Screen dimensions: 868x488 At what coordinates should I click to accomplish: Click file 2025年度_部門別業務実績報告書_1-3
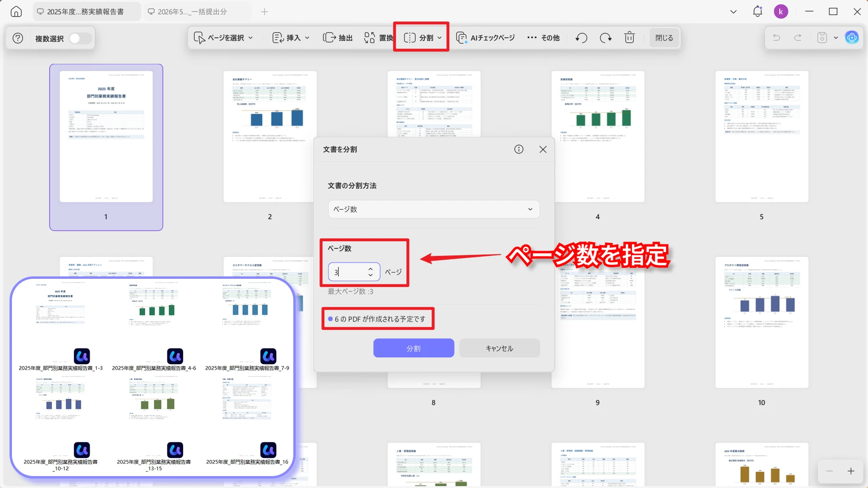61,327
